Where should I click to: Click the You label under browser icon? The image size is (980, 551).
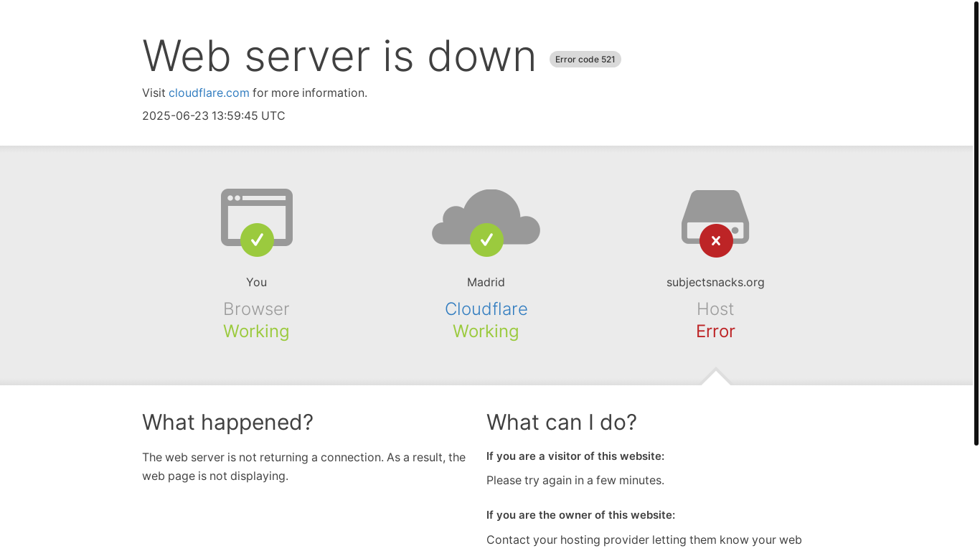pos(256,282)
